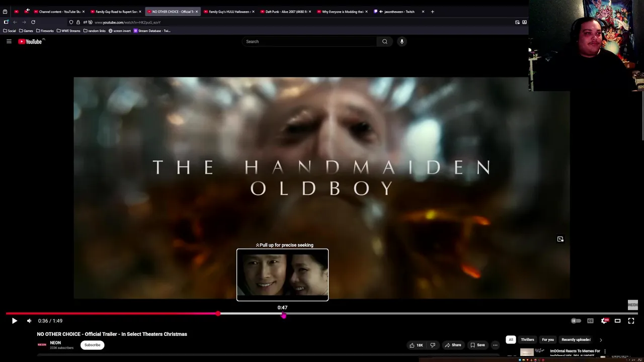Image resolution: width=644 pixels, height=362 pixels.
Task: Click the page vertical scrollbar
Action: coord(641,90)
